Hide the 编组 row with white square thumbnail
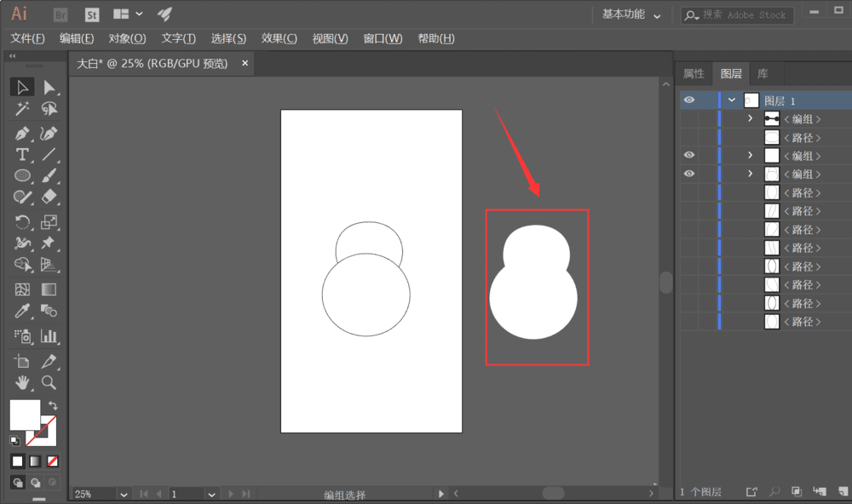Screen dimensions: 852x504 pos(689,155)
